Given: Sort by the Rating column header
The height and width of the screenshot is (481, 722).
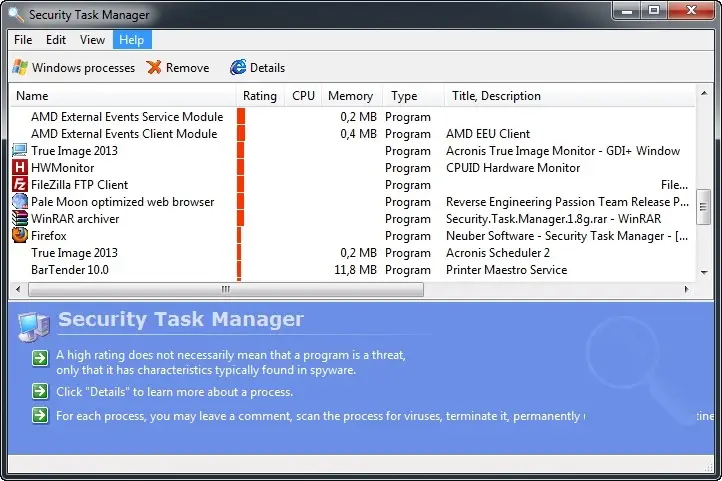Looking at the screenshot, I should point(260,96).
